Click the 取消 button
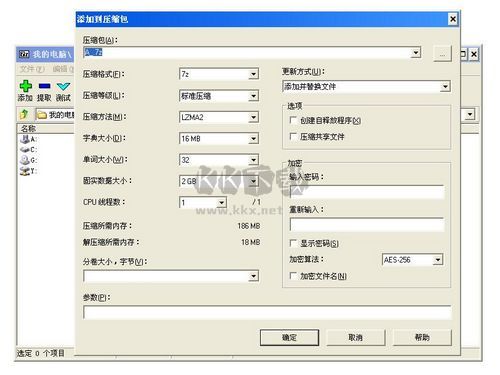This screenshot has height=375, width=500. (x=355, y=338)
